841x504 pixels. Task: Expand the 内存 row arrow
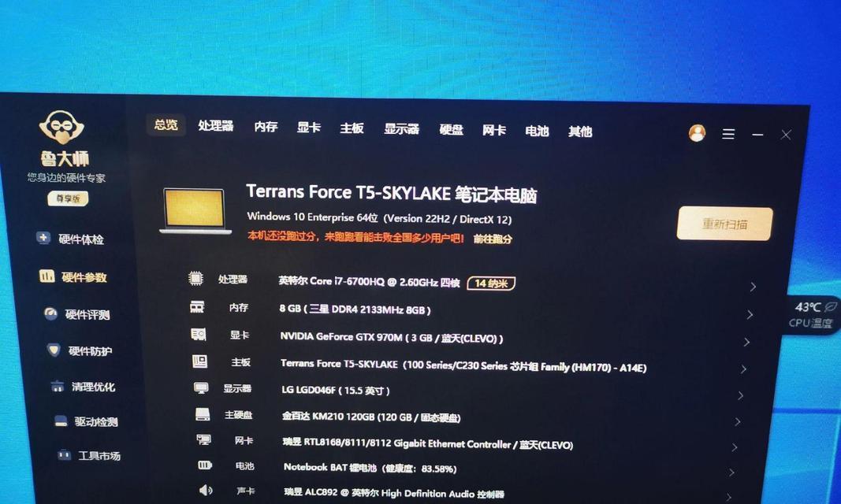coord(750,314)
